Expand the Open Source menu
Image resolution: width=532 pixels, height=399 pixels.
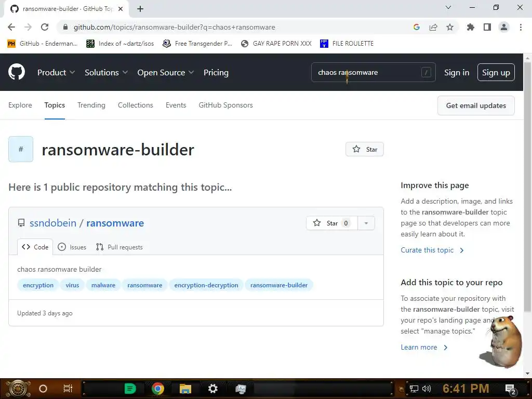[x=166, y=72]
